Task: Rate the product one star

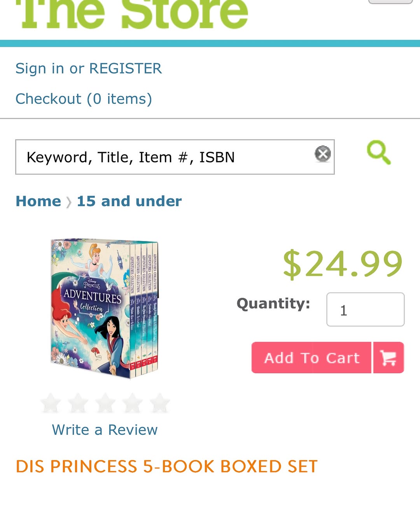Action: [51, 403]
